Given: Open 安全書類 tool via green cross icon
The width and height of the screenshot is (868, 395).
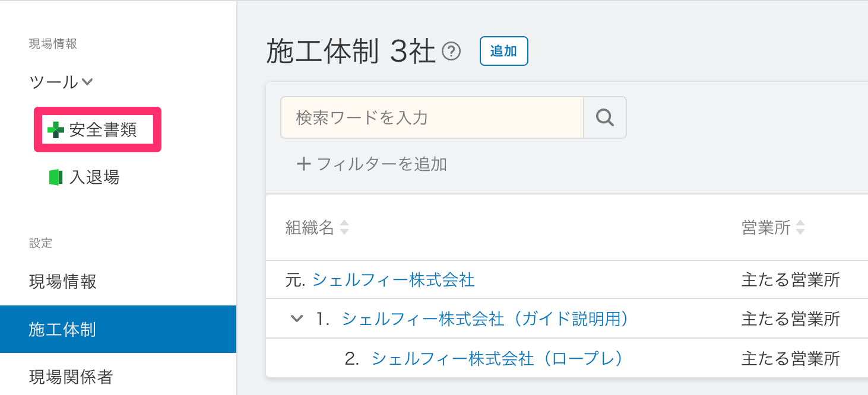Looking at the screenshot, I should pos(56,130).
